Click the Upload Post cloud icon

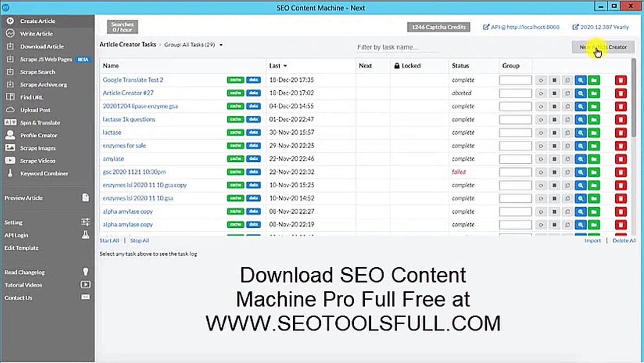point(10,110)
